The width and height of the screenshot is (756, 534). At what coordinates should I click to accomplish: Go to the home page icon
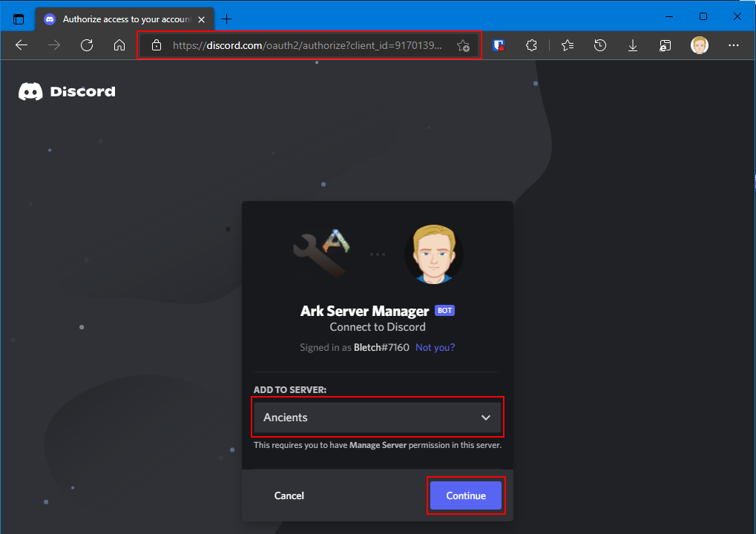coord(119,45)
